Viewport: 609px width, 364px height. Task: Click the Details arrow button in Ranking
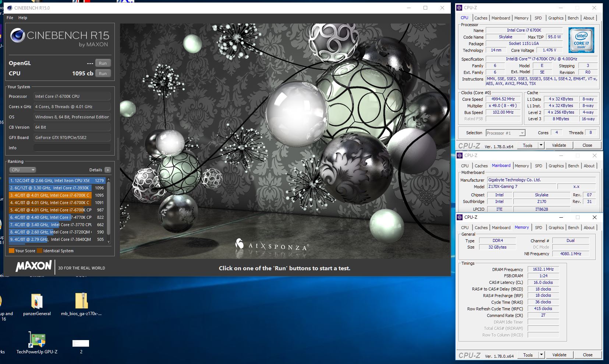tap(107, 170)
